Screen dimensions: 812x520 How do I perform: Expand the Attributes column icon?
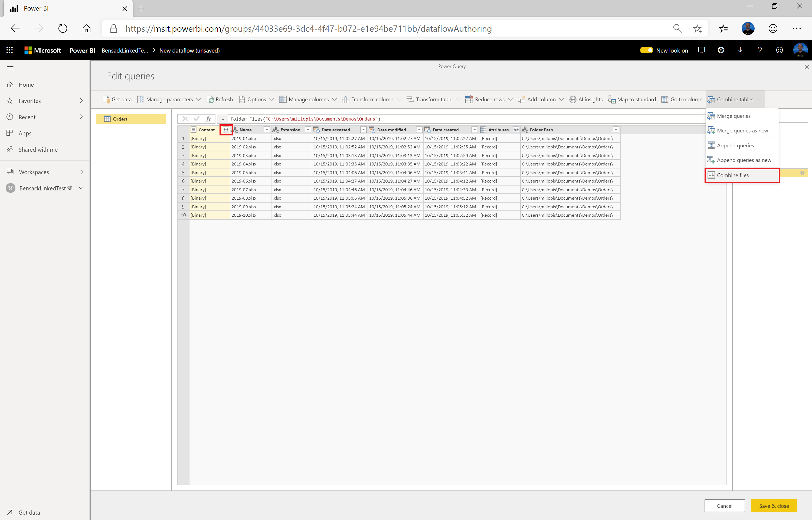click(516, 130)
